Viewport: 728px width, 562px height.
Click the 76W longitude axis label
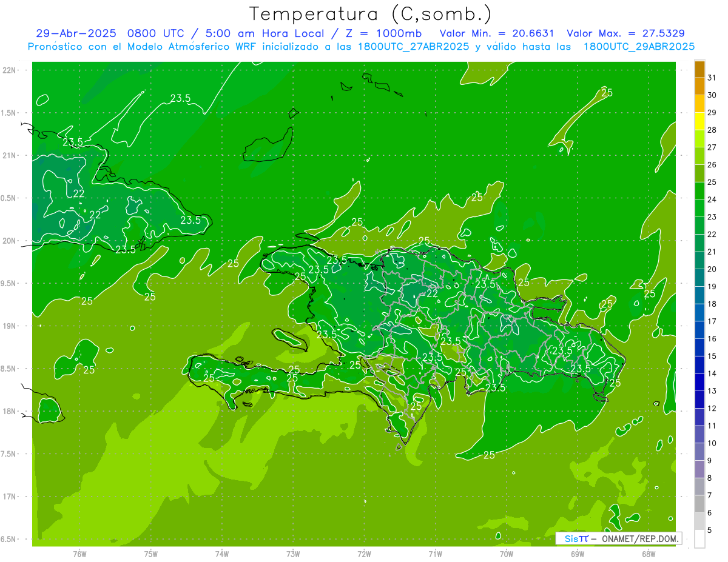79,554
